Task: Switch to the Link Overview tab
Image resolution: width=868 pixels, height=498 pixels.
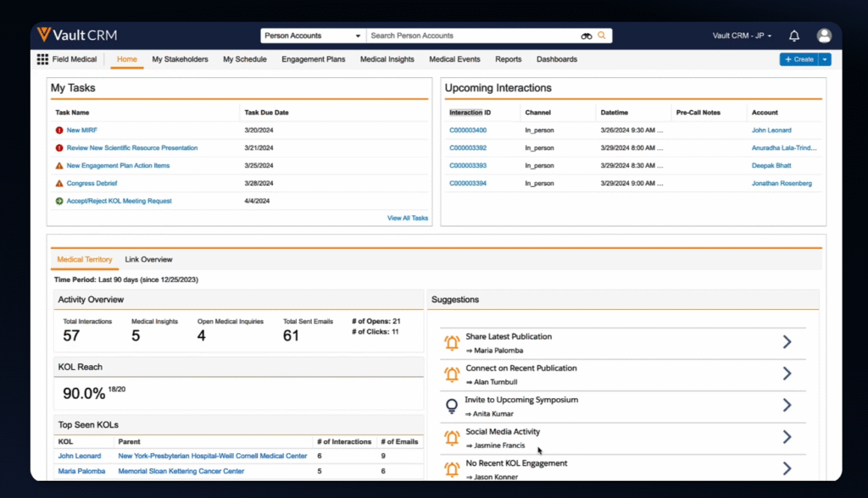Action: coord(148,259)
